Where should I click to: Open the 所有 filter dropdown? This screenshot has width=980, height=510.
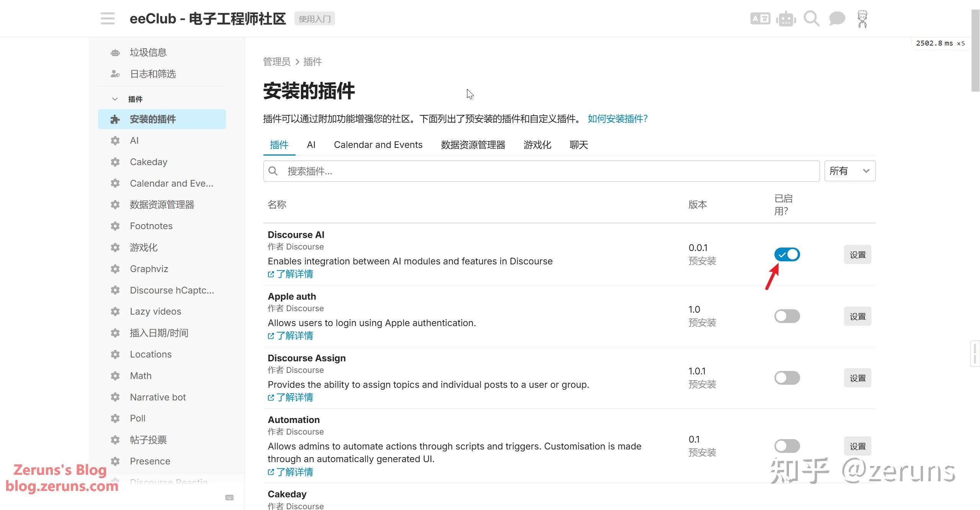pyautogui.click(x=849, y=171)
